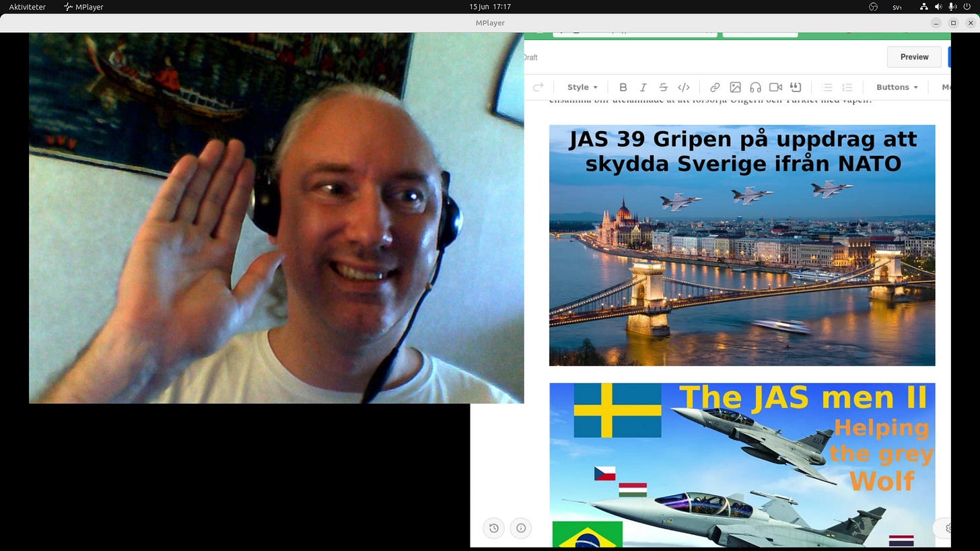The image size is (980, 551).
Task: Click the Preview button
Action: point(914,57)
